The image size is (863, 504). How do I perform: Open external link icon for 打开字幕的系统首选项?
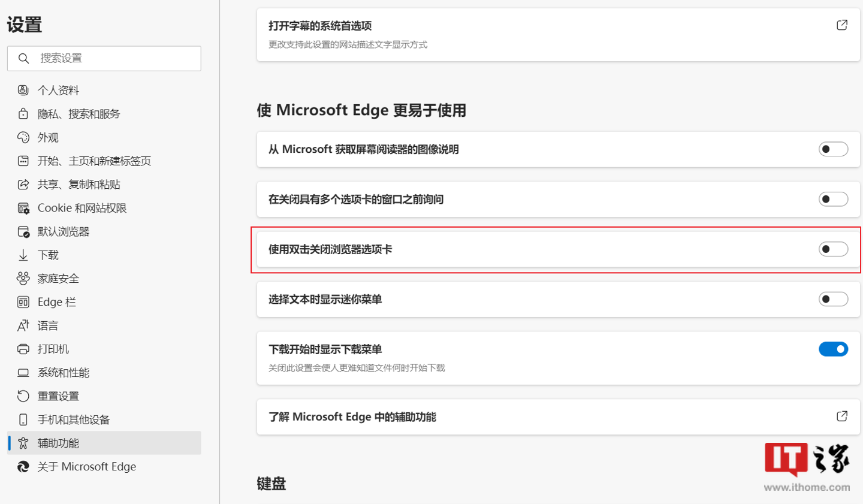(x=842, y=25)
